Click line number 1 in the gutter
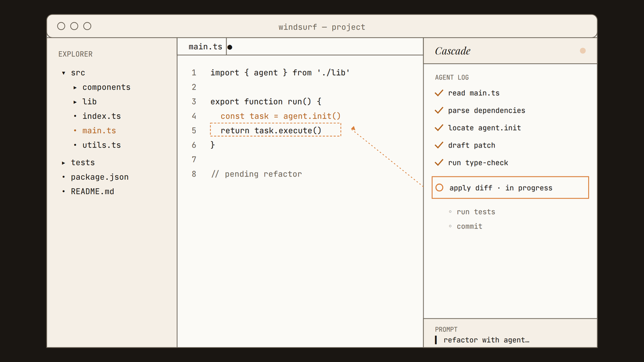 tap(194, 73)
